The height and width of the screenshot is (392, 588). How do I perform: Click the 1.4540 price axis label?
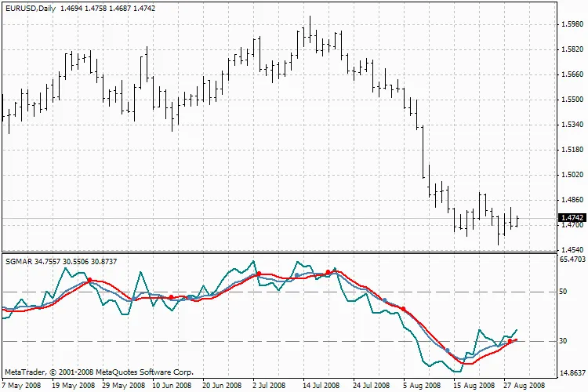point(572,250)
